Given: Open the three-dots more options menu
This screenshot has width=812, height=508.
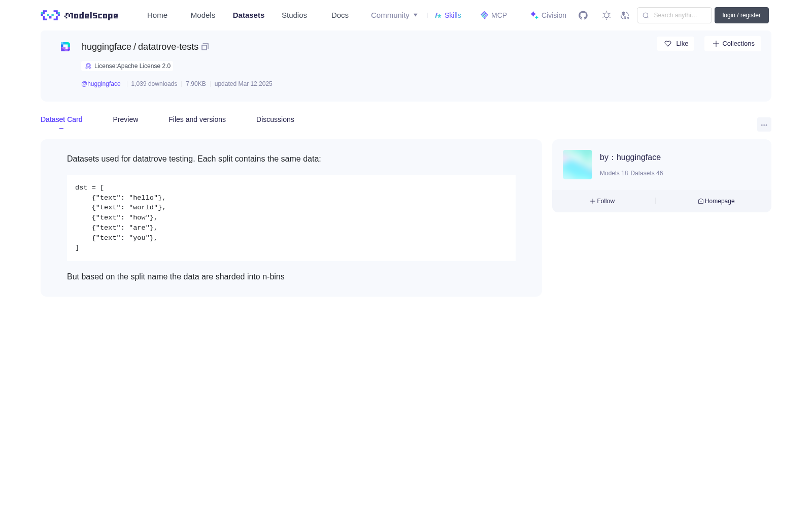Looking at the screenshot, I should point(764,124).
